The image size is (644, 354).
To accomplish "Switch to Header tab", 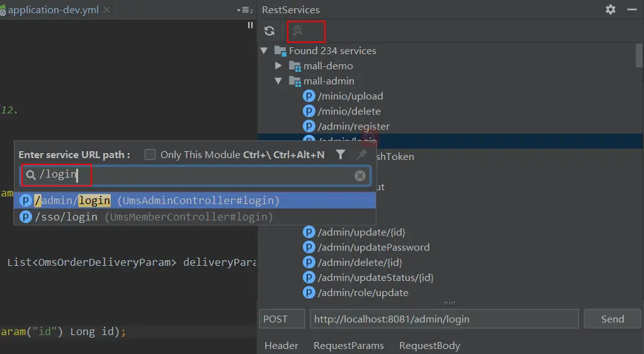I will click(281, 346).
